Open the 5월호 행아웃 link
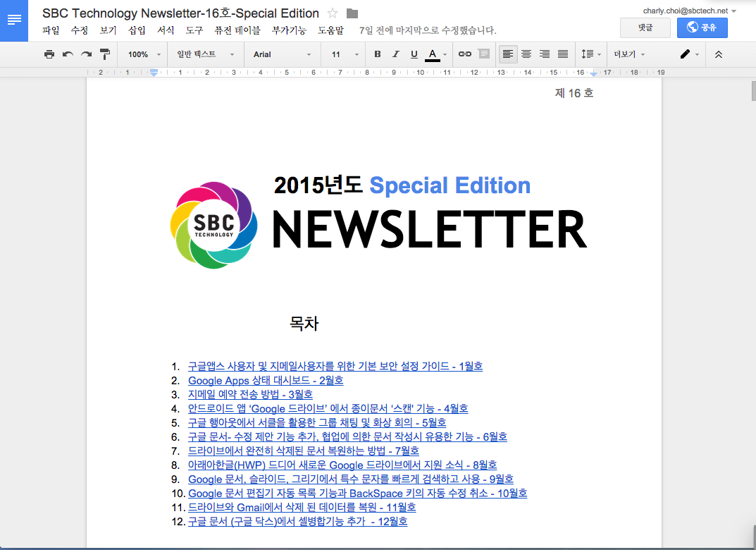 pyautogui.click(x=317, y=422)
